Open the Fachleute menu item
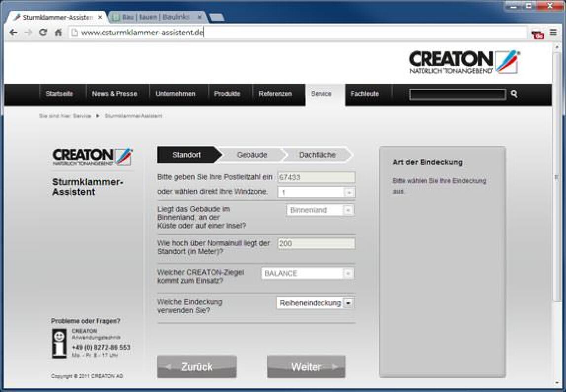 [364, 94]
